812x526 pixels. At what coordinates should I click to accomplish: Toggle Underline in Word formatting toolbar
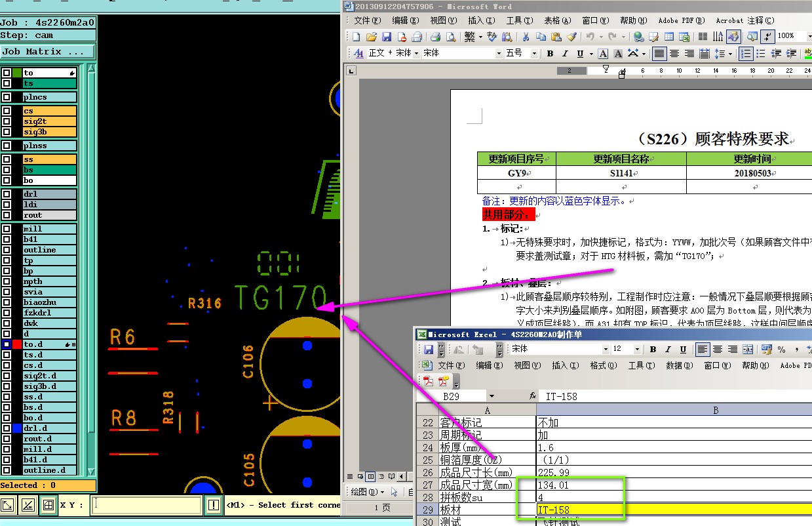pyautogui.click(x=581, y=53)
